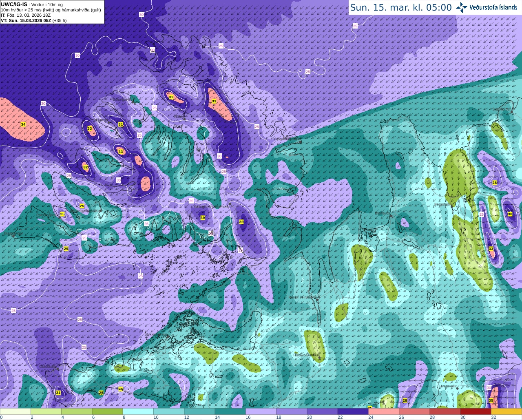Pick the red 28–30 legend swatch
The width and height of the screenshot is (522, 420).
pos(445,411)
